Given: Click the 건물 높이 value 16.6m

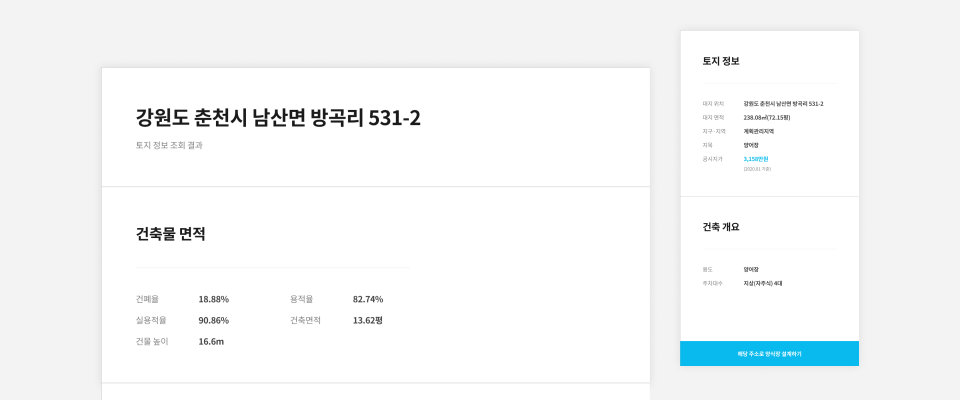Looking at the screenshot, I should pyautogui.click(x=211, y=342).
